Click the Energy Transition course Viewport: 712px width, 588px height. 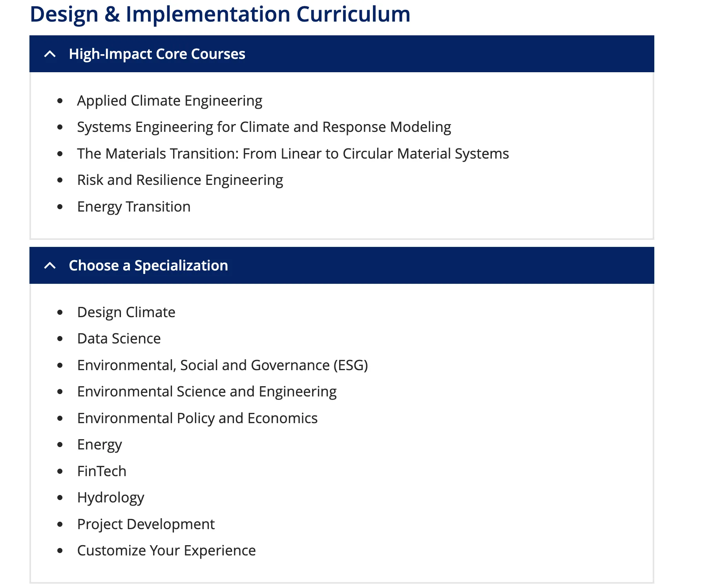[133, 207]
